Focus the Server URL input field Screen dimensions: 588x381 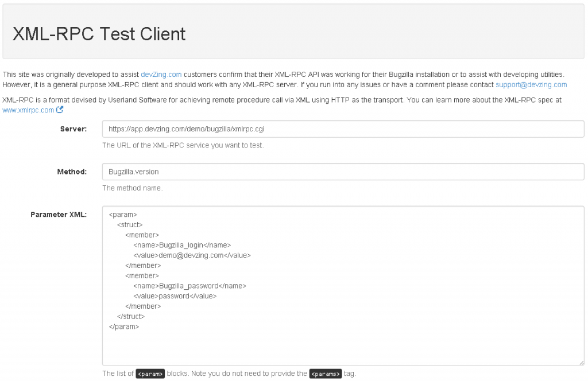(343, 129)
